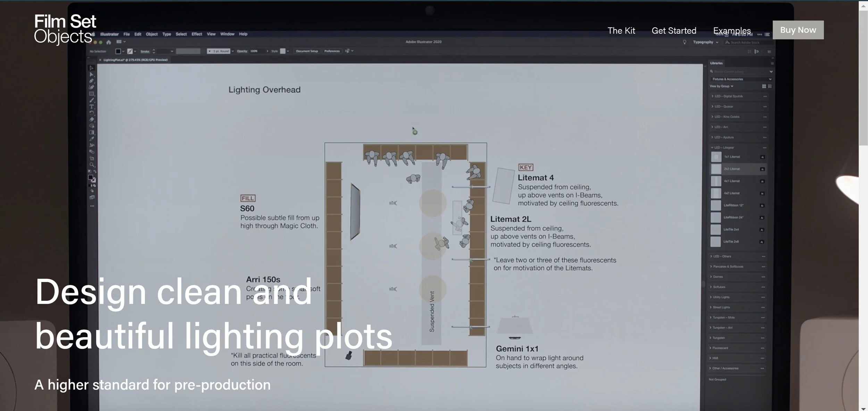Click the Home icon in Illustrator
868x411 pixels.
[x=109, y=42]
